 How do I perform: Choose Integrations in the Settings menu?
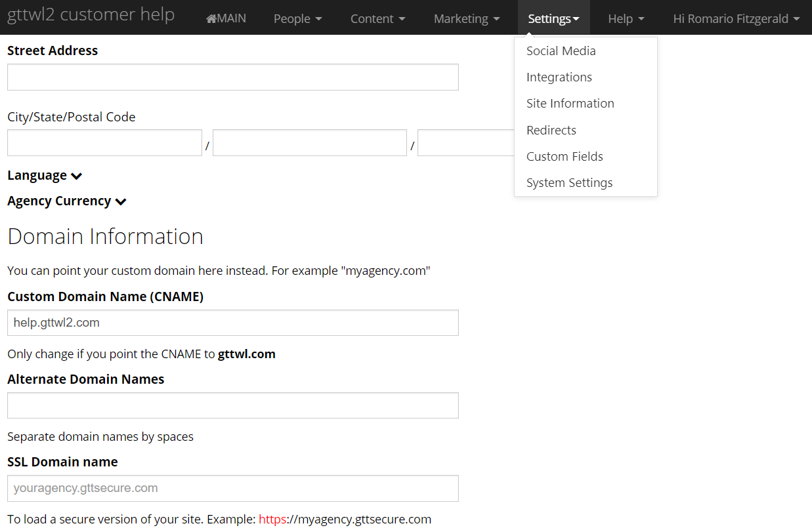(559, 77)
